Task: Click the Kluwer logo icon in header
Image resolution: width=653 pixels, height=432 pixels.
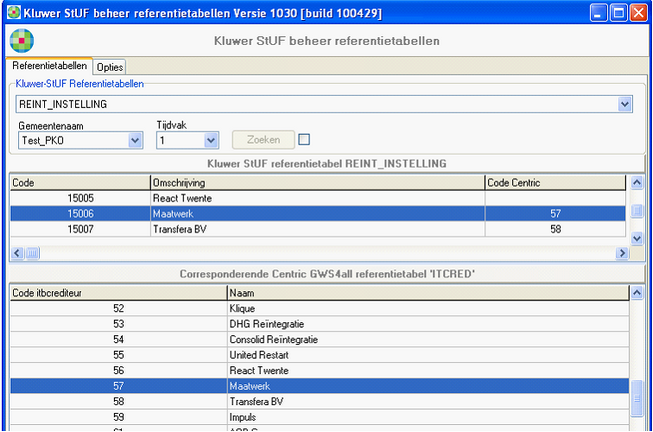Action: click(22, 41)
